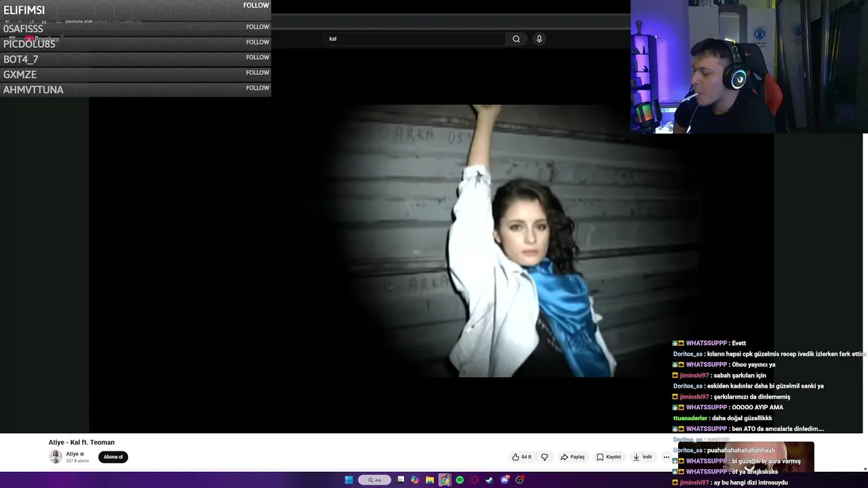The width and height of the screenshot is (868, 488).
Task: Follow BOT4_7 in the overlay list
Action: 257,58
